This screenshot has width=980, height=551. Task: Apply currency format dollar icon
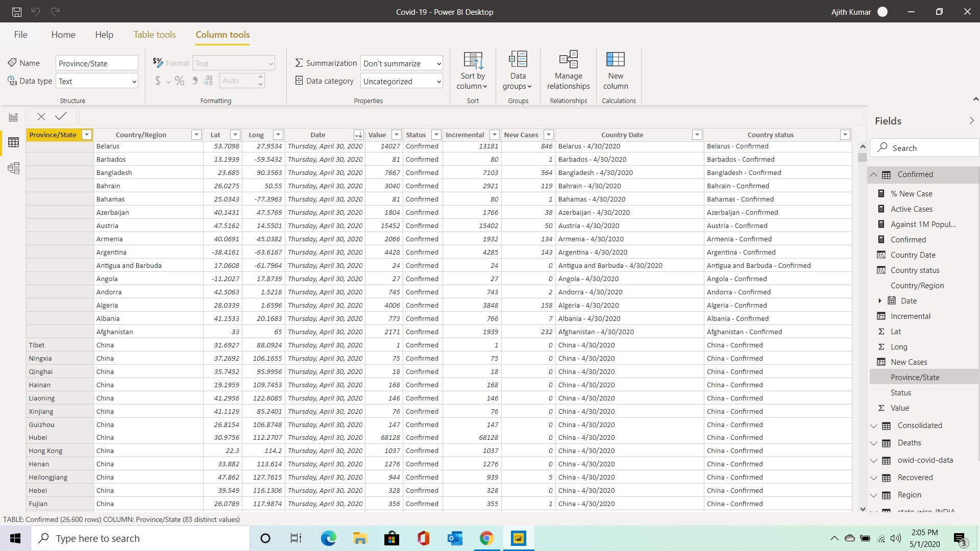coord(158,81)
